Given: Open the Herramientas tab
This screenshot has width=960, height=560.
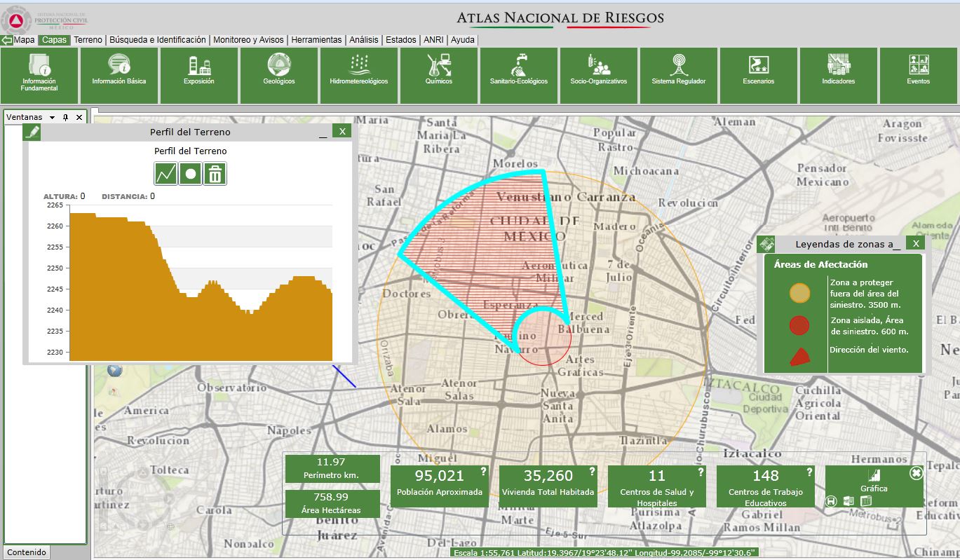Looking at the screenshot, I should 316,40.
